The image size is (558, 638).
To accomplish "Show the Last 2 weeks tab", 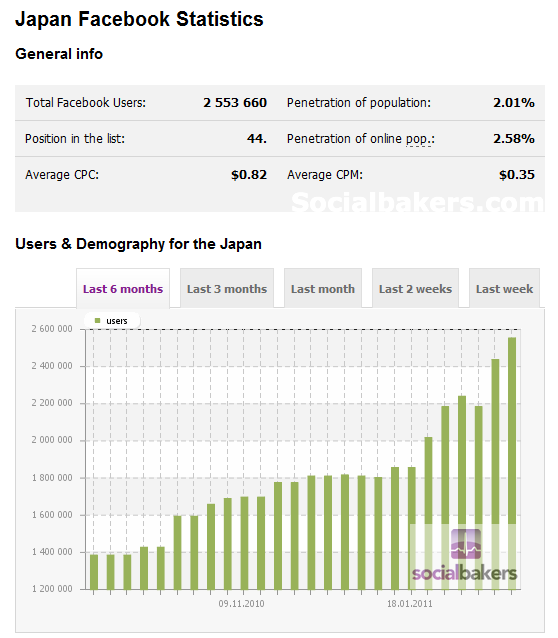I will coord(415,288).
